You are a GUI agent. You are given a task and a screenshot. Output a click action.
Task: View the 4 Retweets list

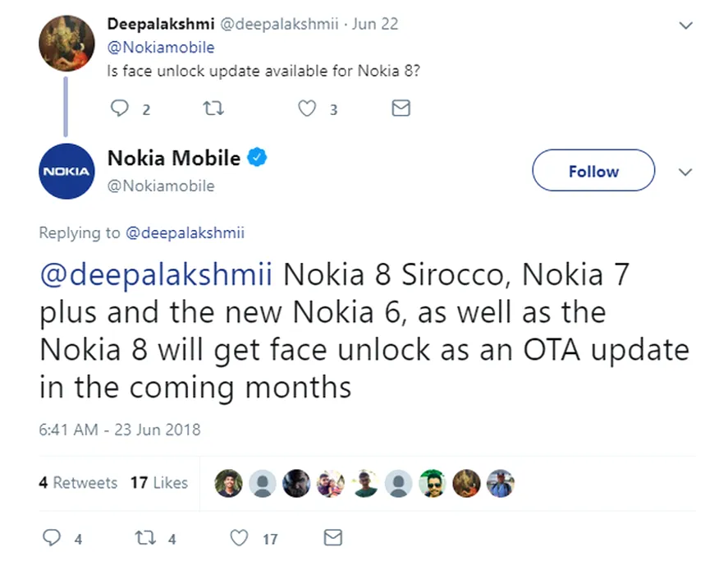click(x=78, y=483)
